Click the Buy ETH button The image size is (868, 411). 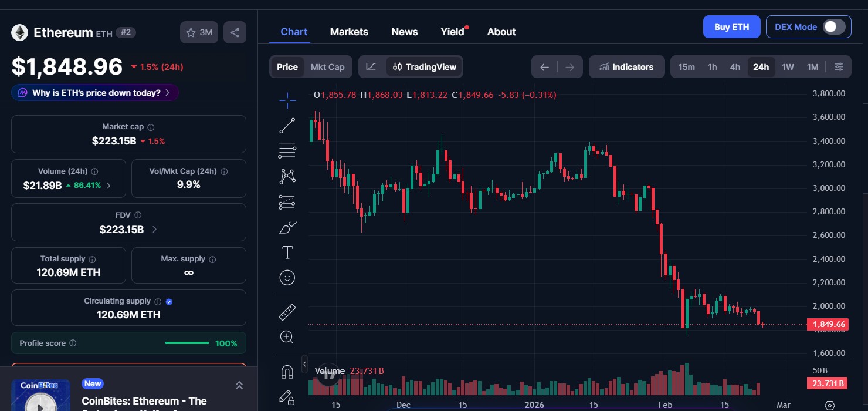point(731,26)
